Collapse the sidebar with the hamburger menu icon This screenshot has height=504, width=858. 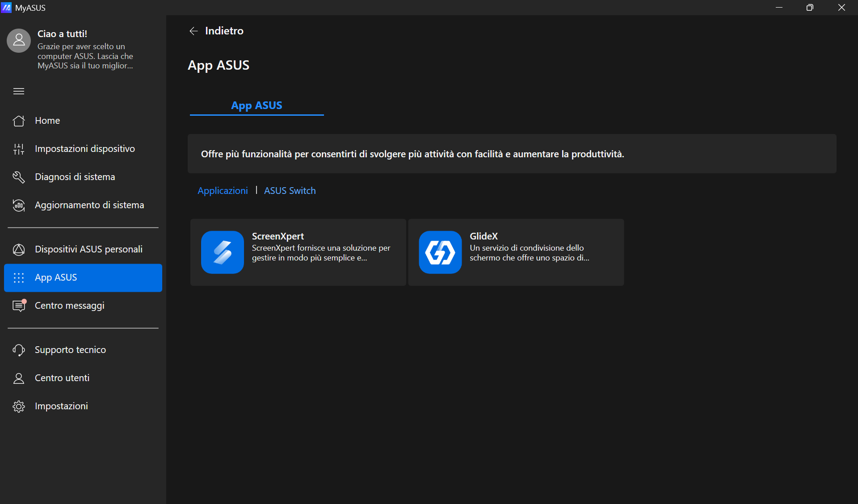(19, 91)
